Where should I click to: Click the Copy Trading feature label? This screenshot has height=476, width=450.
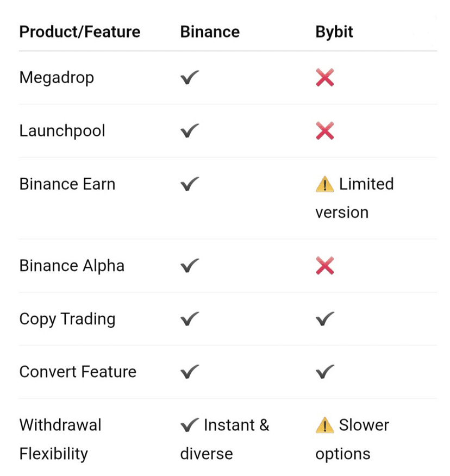67,319
